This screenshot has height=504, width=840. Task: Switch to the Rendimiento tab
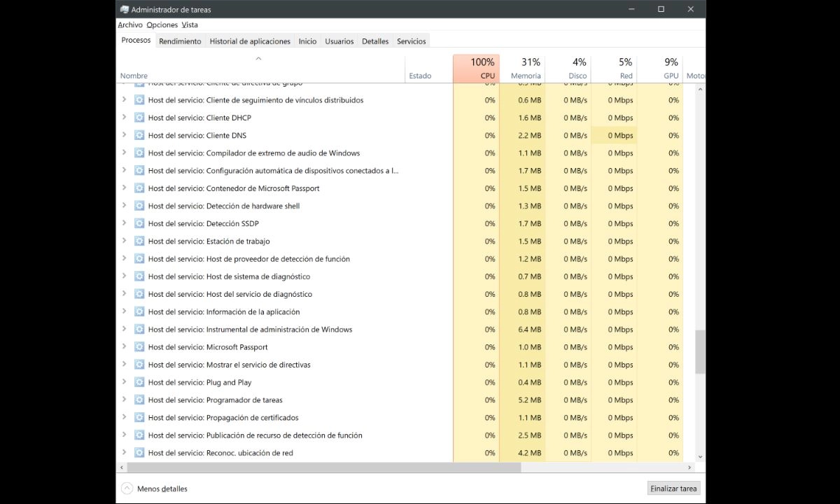tap(180, 41)
